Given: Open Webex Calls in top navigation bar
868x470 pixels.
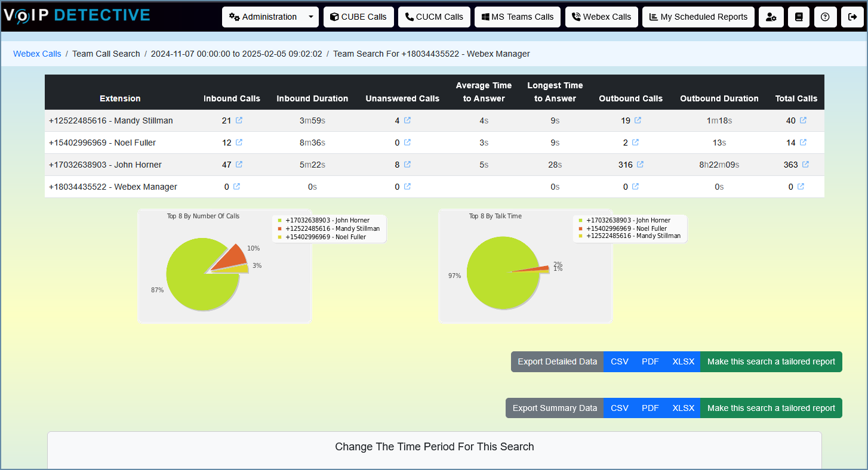Looking at the screenshot, I should (602, 17).
